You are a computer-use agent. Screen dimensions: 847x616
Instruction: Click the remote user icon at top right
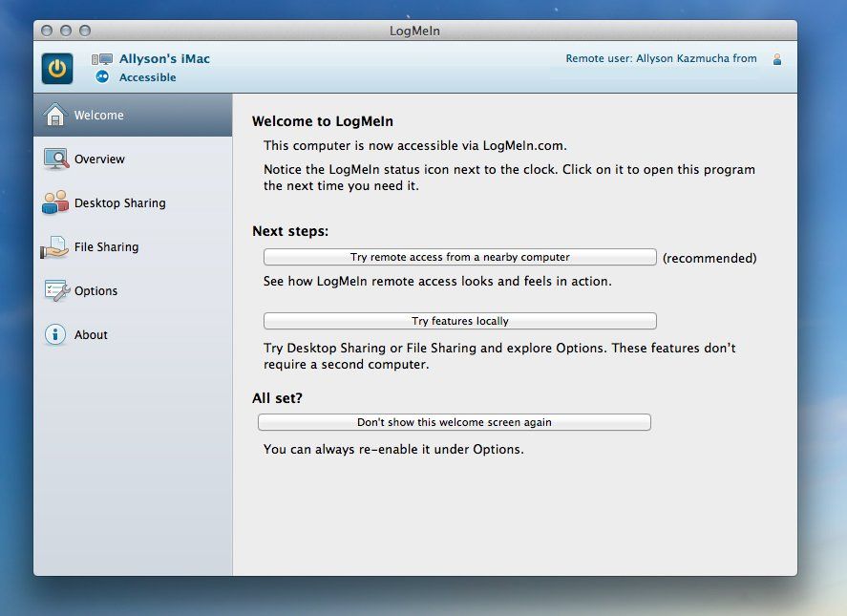(775, 57)
